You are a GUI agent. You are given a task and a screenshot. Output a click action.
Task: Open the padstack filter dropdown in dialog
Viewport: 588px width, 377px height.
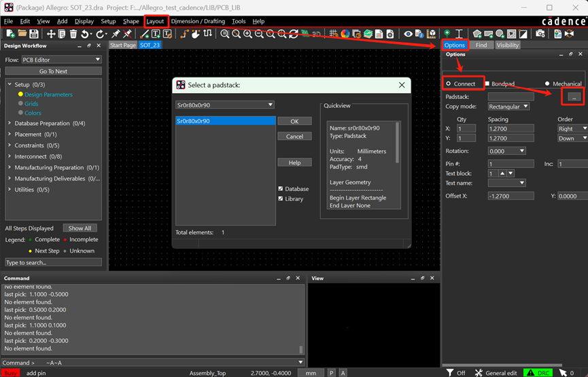[x=225, y=105]
